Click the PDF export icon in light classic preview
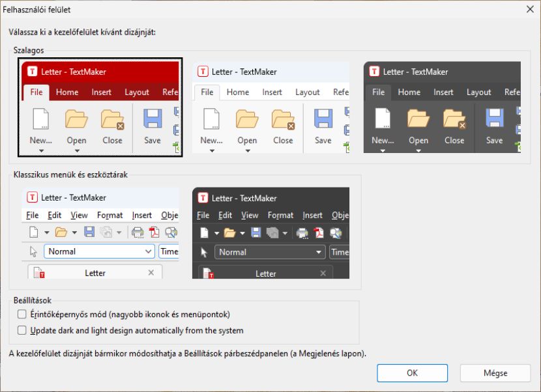The width and height of the screenshot is (541, 392). (154, 232)
